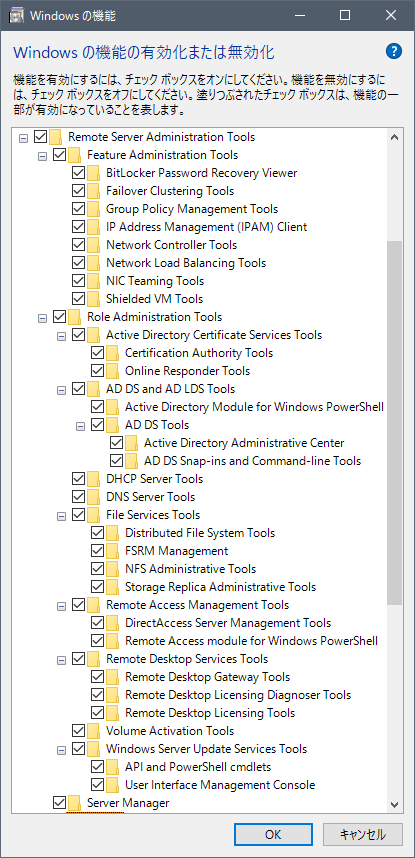This screenshot has height=858, width=415.
Task: Click folder icon beside Volume Activation Tools
Action: coord(94,731)
